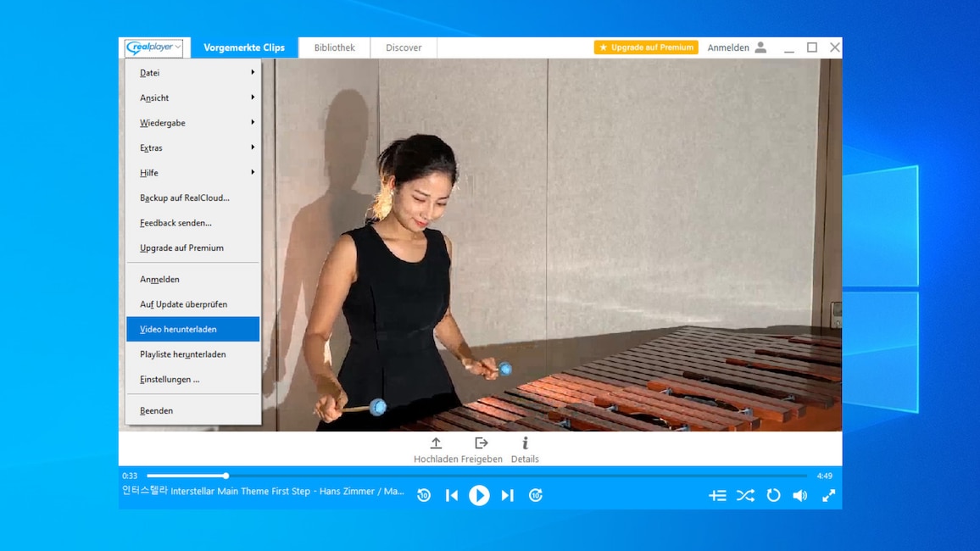Select Video herunterladen from the menu
The height and width of the screenshot is (551, 980).
click(x=178, y=329)
